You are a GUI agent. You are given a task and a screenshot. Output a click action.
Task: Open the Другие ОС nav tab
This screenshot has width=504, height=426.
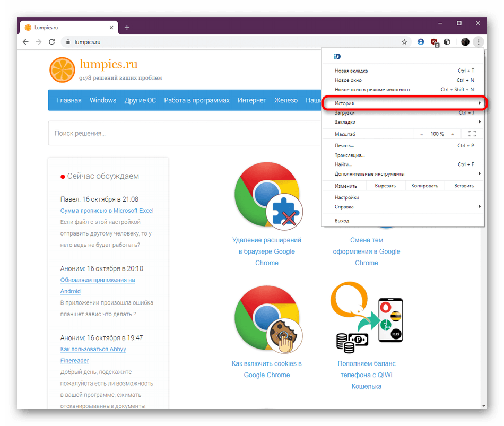pyautogui.click(x=140, y=100)
